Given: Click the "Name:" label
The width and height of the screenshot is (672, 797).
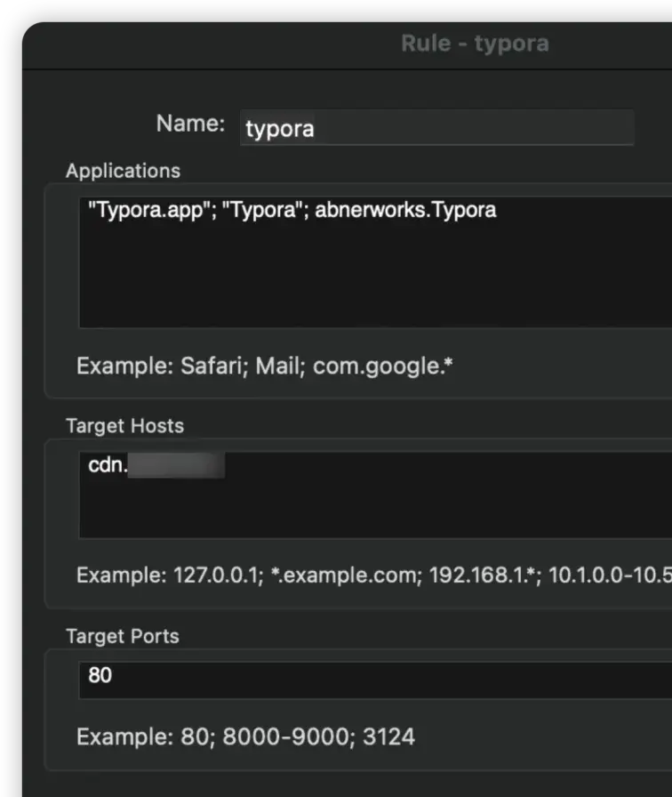Looking at the screenshot, I should [x=190, y=124].
